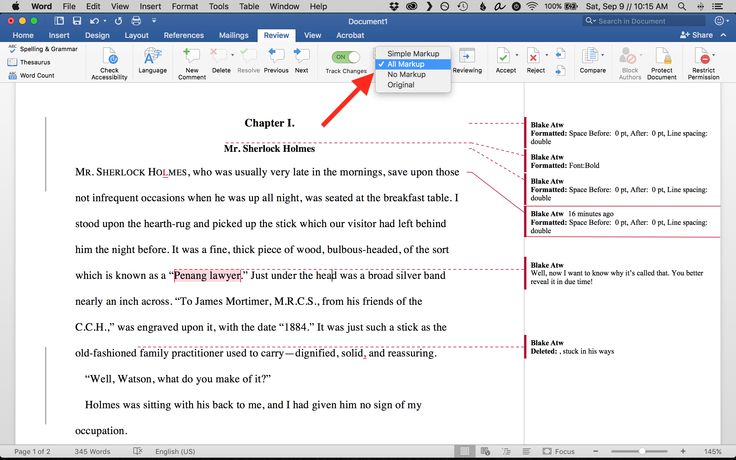Open the Thesaurus tool
The height and width of the screenshot is (460, 736).
tap(29, 62)
